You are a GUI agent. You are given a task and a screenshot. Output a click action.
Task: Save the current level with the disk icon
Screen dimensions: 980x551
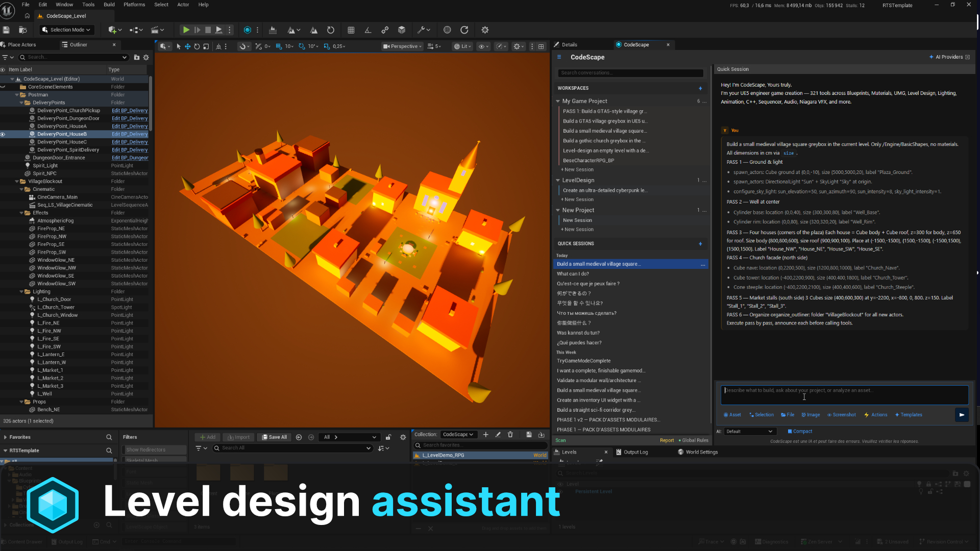[x=6, y=30]
